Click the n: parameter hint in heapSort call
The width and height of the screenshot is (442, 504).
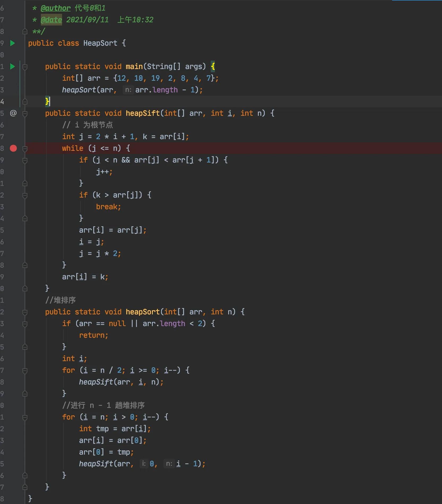[x=128, y=90]
